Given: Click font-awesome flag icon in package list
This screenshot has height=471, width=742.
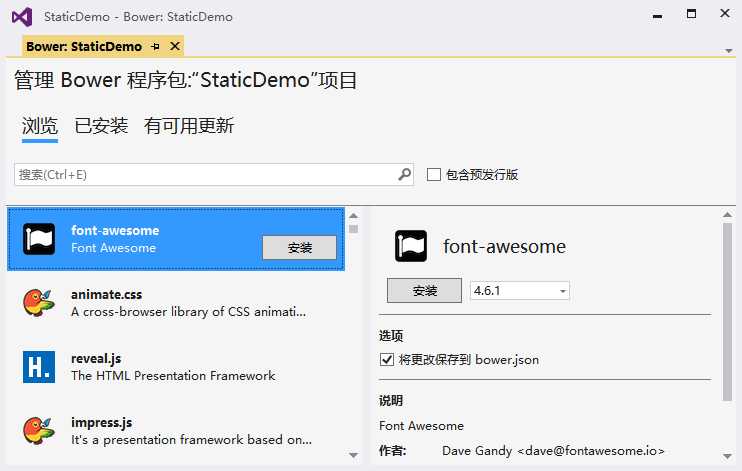Looking at the screenshot, I should [x=39, y=239].
